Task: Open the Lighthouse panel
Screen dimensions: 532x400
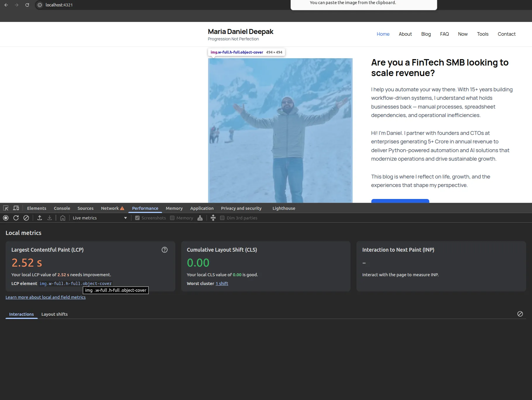Action: [283, 208]
